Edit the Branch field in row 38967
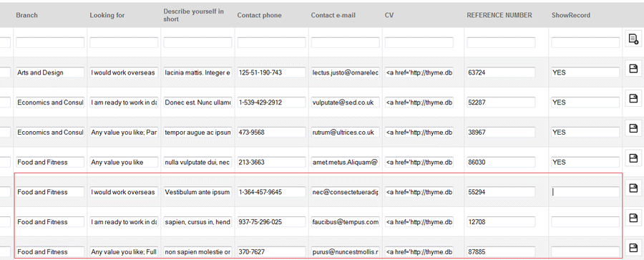Viewport: 644px width, 260px height. pos(50,132)
